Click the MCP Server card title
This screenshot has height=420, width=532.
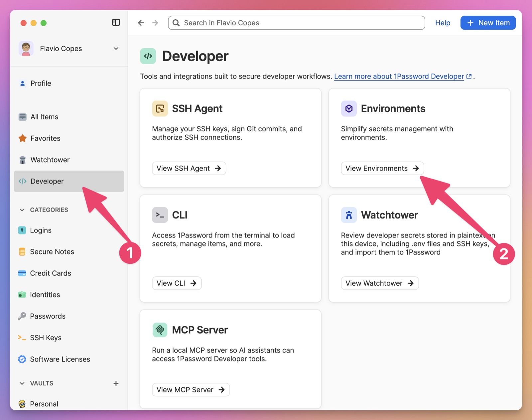pyautogui.click(x=200, y=330)
